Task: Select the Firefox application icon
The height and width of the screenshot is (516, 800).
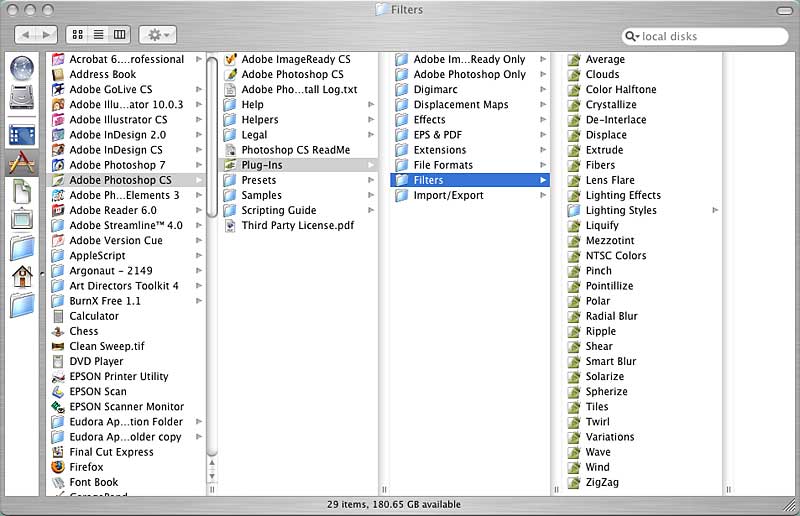Action: tap(59, 467)
